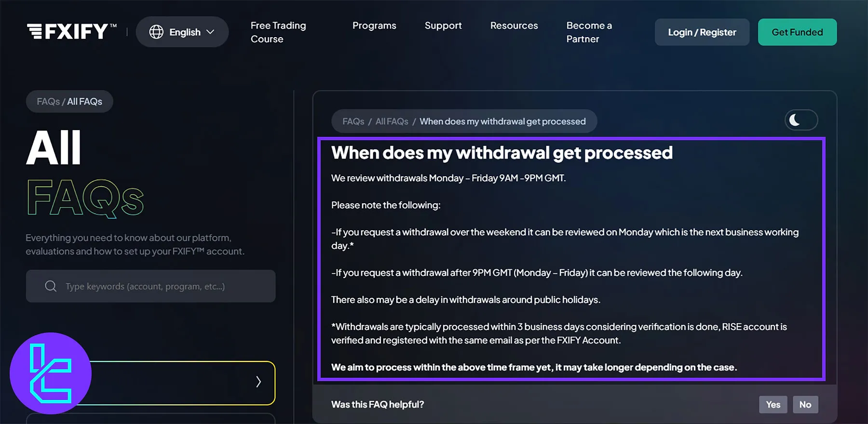Vote Yes on FAQ helpfulness
868x424 pixels.
pos(773,405)
